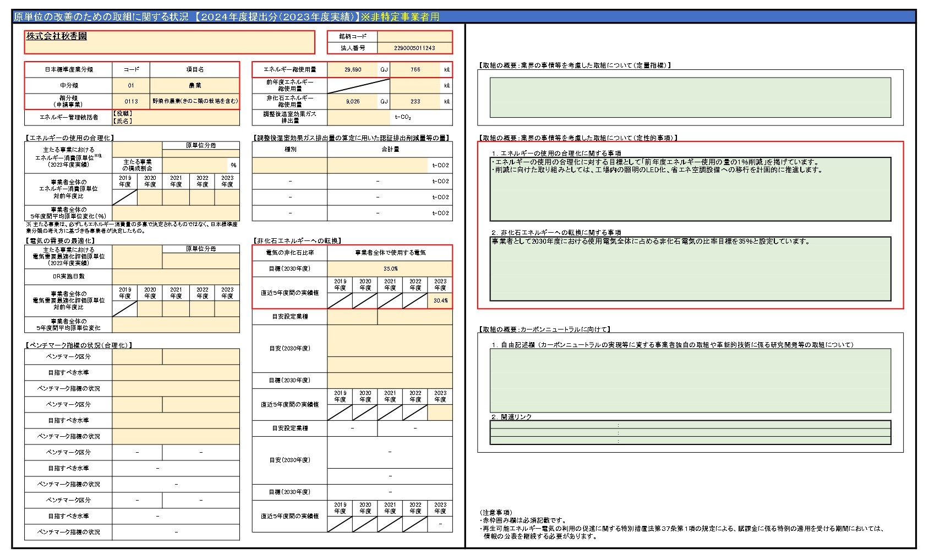Click the first 関連リンク entry row
Viewport: 929px width, 560px height.
(690, 425)
